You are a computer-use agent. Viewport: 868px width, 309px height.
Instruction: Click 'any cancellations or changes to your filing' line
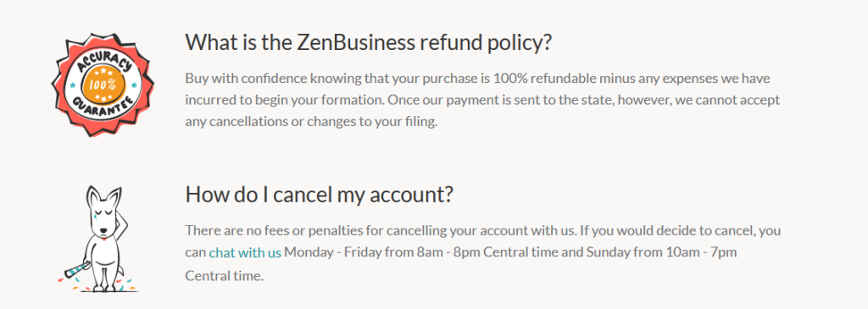[x=312, y=122]
